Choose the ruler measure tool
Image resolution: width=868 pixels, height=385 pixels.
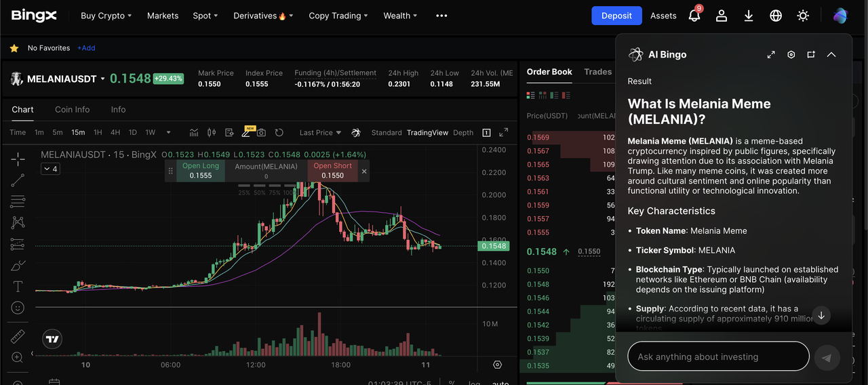click(x=18, y=336)
